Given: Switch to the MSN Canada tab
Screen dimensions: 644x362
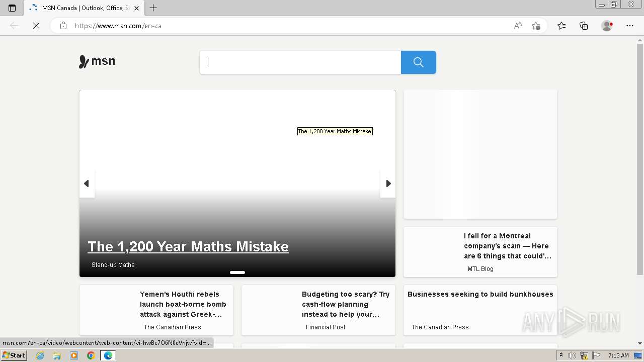Looking at the screenshot, I should 84,8.
